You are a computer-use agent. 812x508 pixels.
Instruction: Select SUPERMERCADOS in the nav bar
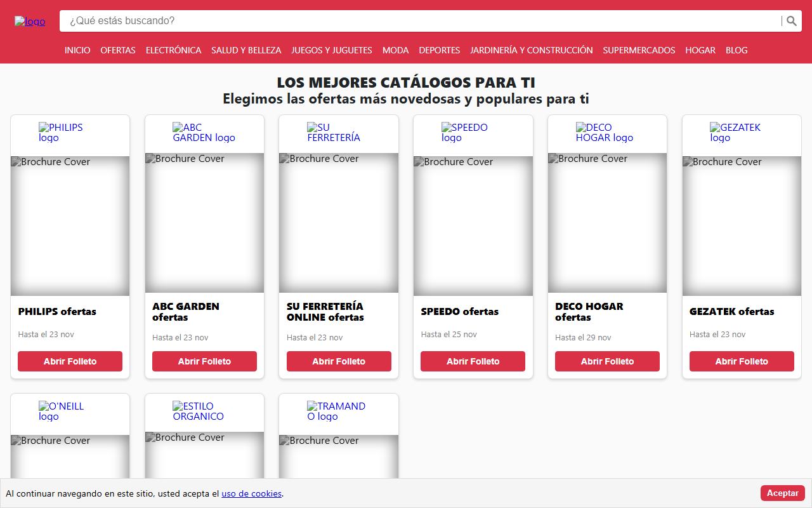click(639, 50)
